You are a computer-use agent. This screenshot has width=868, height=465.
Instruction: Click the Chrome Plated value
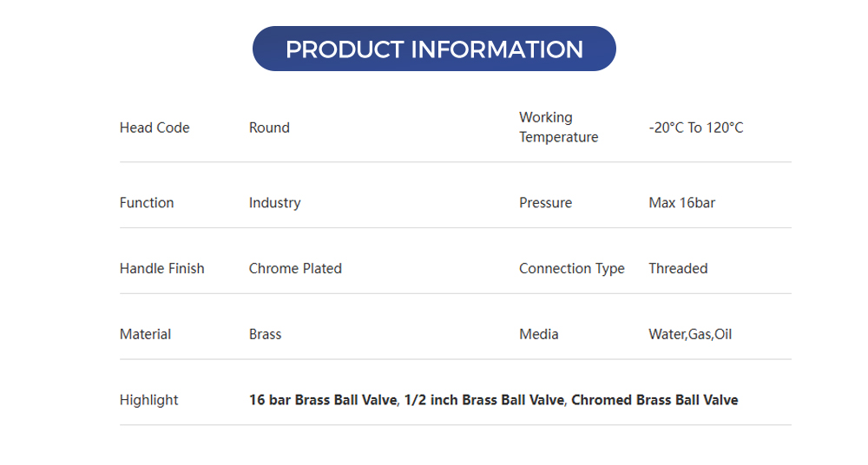pyautogui.click(x=295, y=269)
